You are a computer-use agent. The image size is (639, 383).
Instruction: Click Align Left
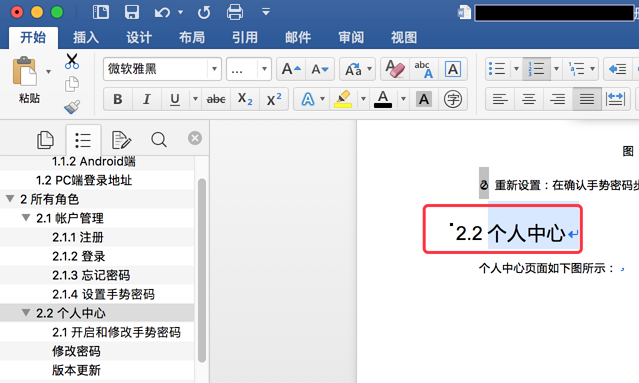[x=500, y=99]
